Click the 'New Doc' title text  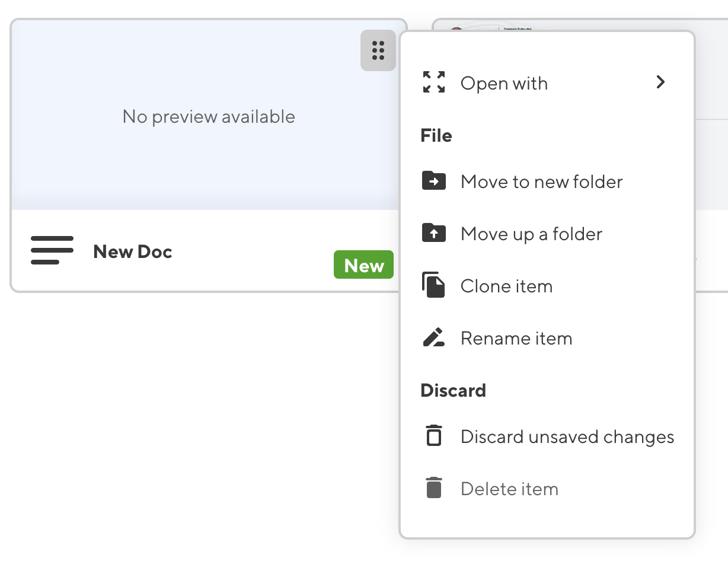(133, 251)
